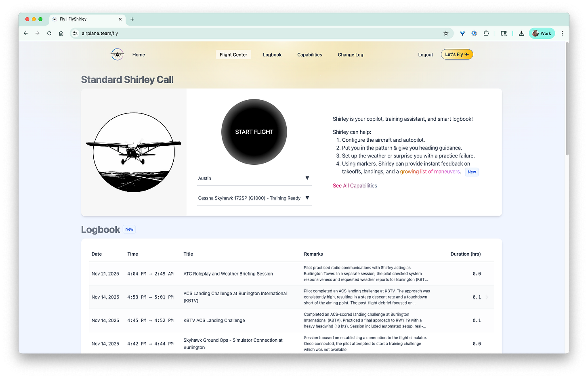Open the Flight Center nav item

[x=233, y=55]
